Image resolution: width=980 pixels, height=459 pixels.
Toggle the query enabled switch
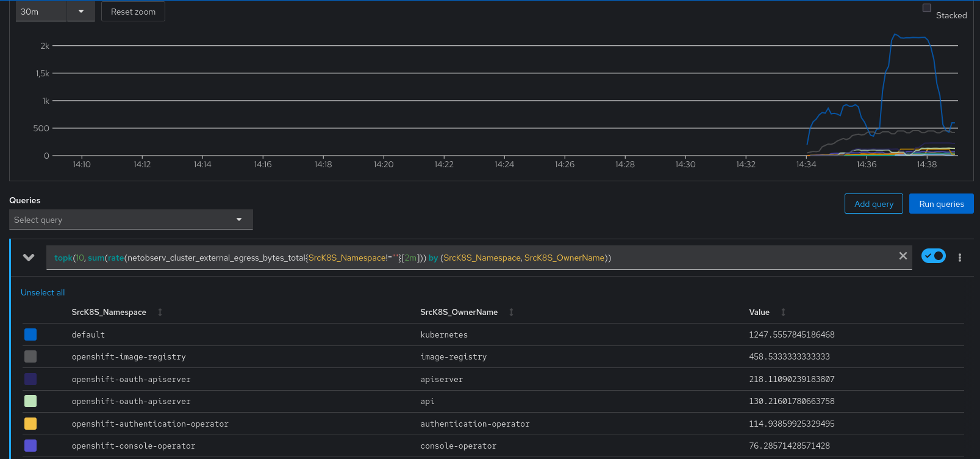point(933,256)
